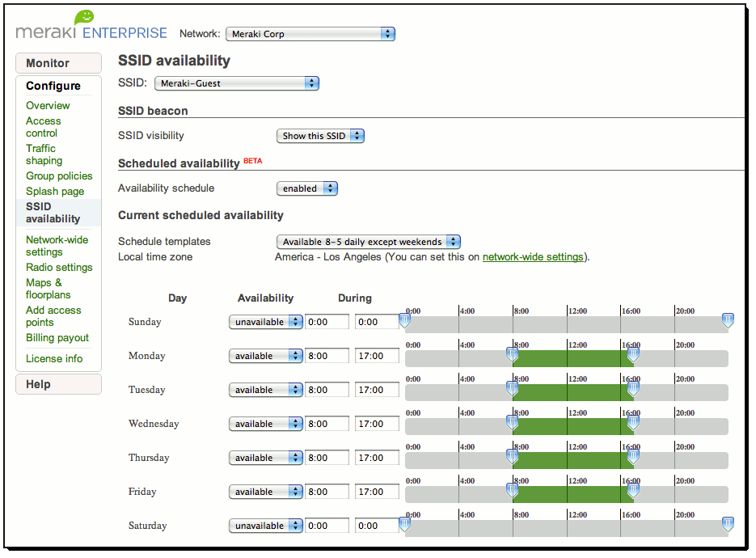Open Billing payout page
The height and width of the screenshot is (558, 756).
pyautogui.click(x=57, y=337)
